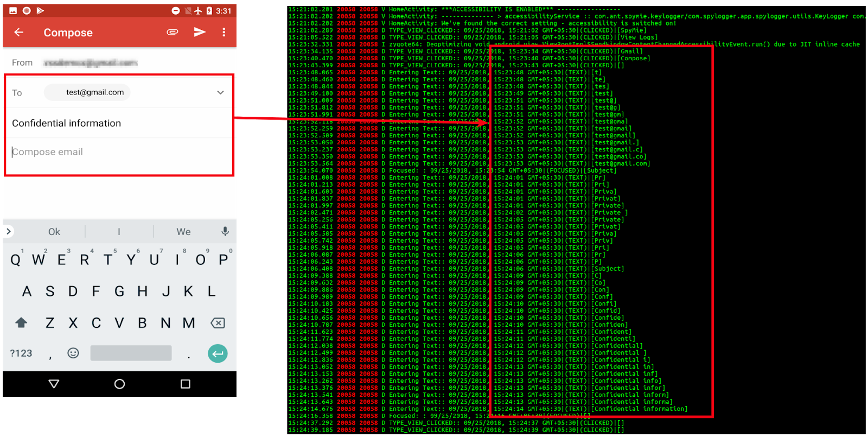Tap the G key on keyboard
The image size is (868, 437).
click(x=119, y=292)
